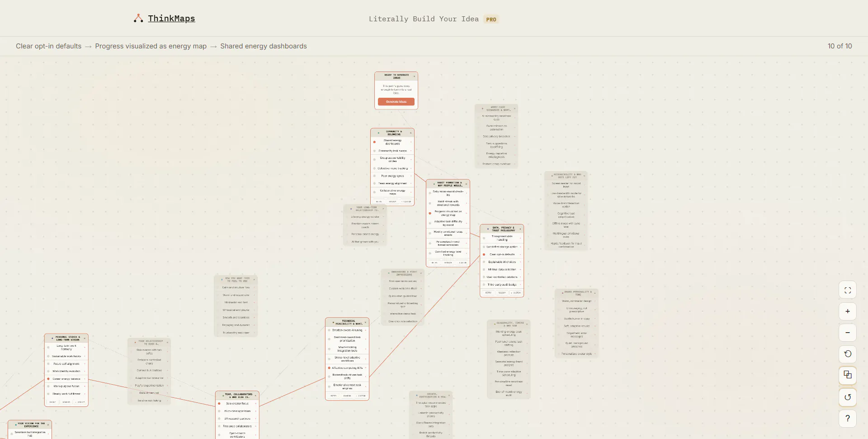The height and width of the screenshot is (439, 868).
Task: Click the counter-clockwise reset arrow icon
Action: [848, 354]
